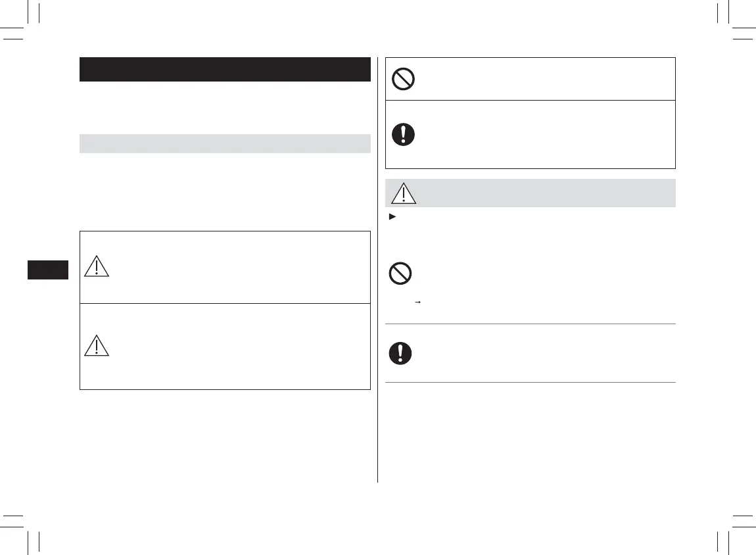This screenshot has height=555, width=756.
Task: Click the exclamation circle between the two horizontal rules
Action: coord(400,353)
